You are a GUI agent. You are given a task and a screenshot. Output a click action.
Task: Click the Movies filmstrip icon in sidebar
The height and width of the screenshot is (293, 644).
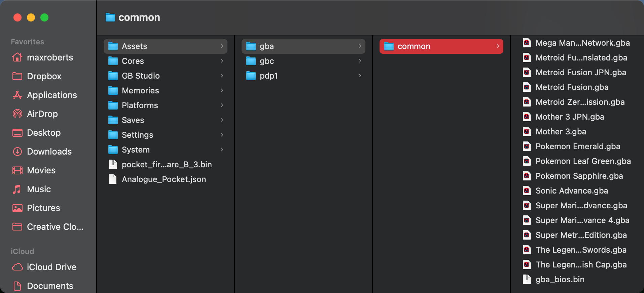tap(17, 170)
